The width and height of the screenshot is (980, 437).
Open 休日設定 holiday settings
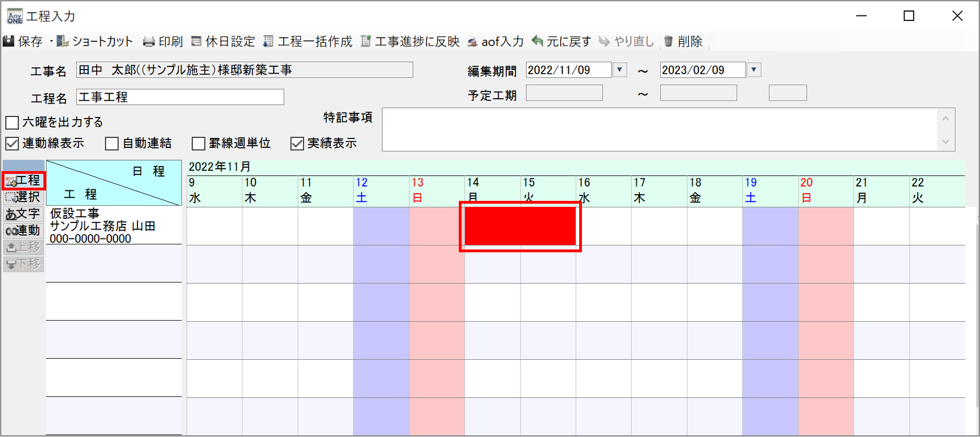click(196, 41)
